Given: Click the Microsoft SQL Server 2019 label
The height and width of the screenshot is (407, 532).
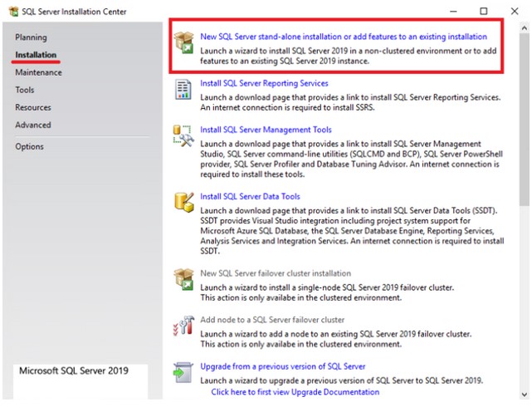Looking at the screenshot, I should click(74, 370).
